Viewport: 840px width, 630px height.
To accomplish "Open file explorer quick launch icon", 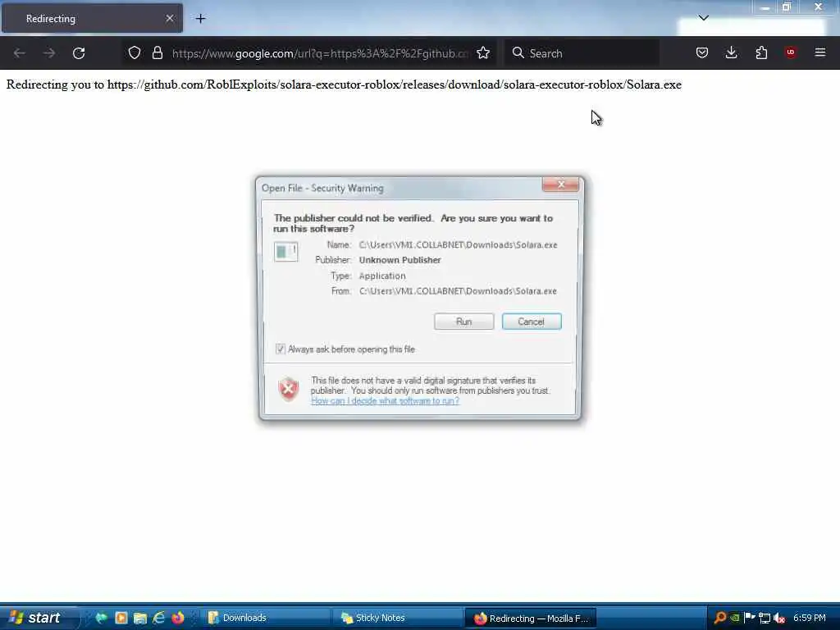I will (139, 618).
